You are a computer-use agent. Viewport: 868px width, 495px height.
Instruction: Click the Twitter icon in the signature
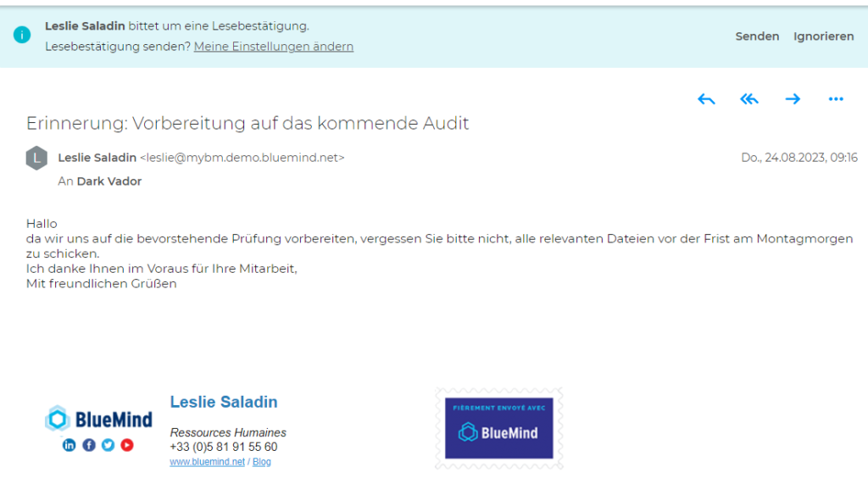tap(108, 445)
